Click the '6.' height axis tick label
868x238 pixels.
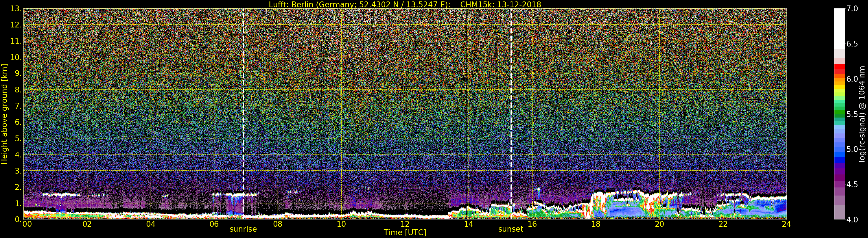point(18,122)
